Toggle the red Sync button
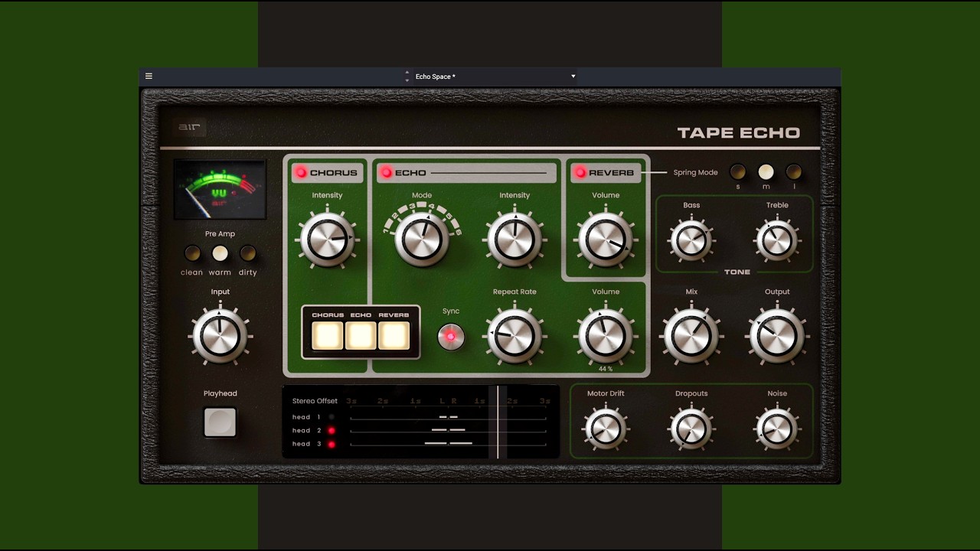980x551 pixels. [451, 336]
